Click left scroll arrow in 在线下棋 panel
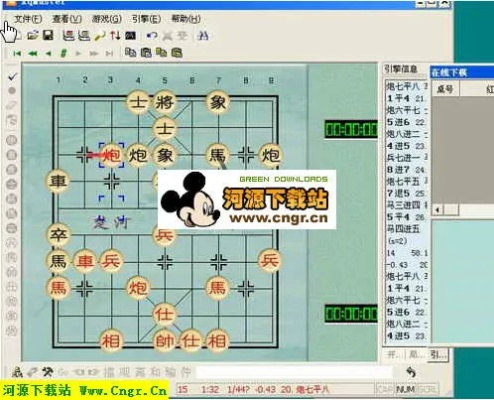This screenshot has height=400, width=494. 438,210
